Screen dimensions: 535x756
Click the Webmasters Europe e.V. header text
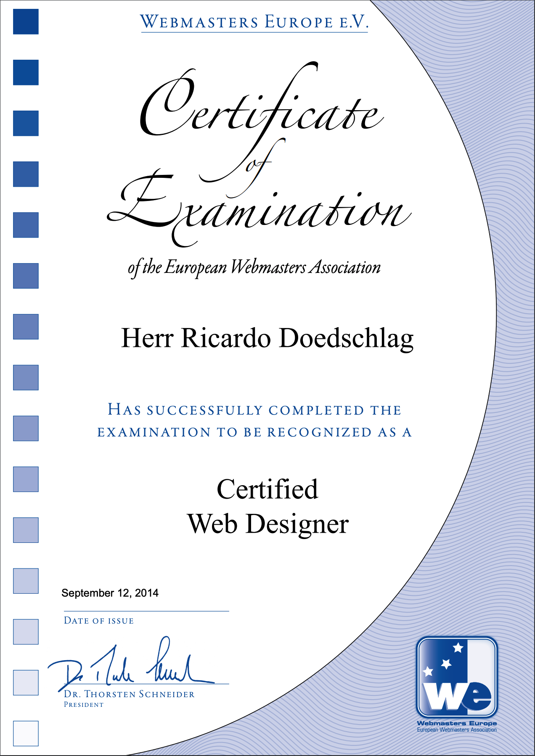[254, 22]
